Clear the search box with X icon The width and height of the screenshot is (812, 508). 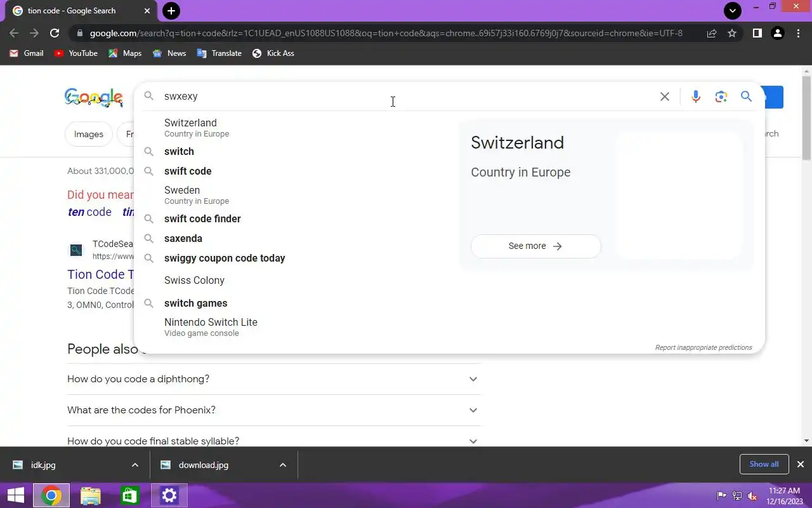664,97
